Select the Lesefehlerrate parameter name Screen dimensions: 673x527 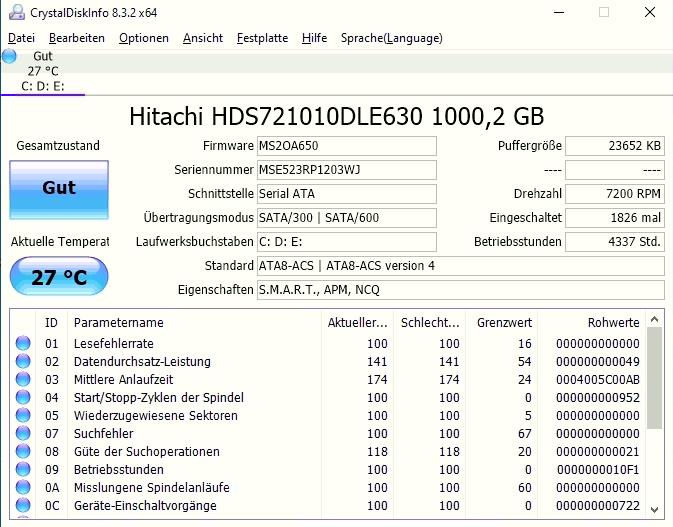(114, 344)
